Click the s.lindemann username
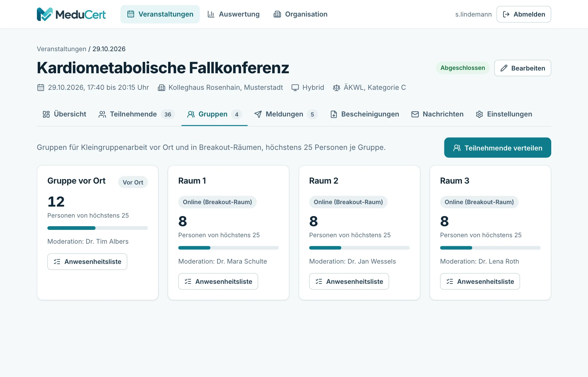 click(x=473, y=14)
